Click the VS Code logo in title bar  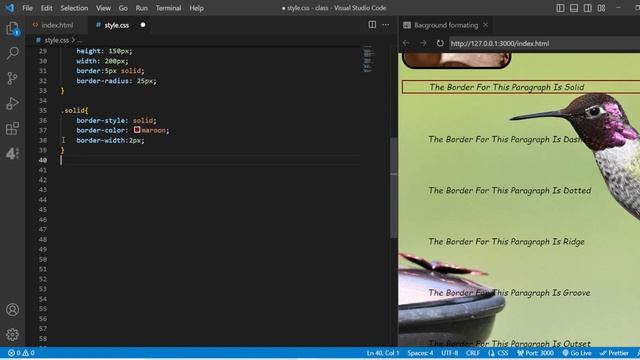pyautogui.click(x=10, y=8)
